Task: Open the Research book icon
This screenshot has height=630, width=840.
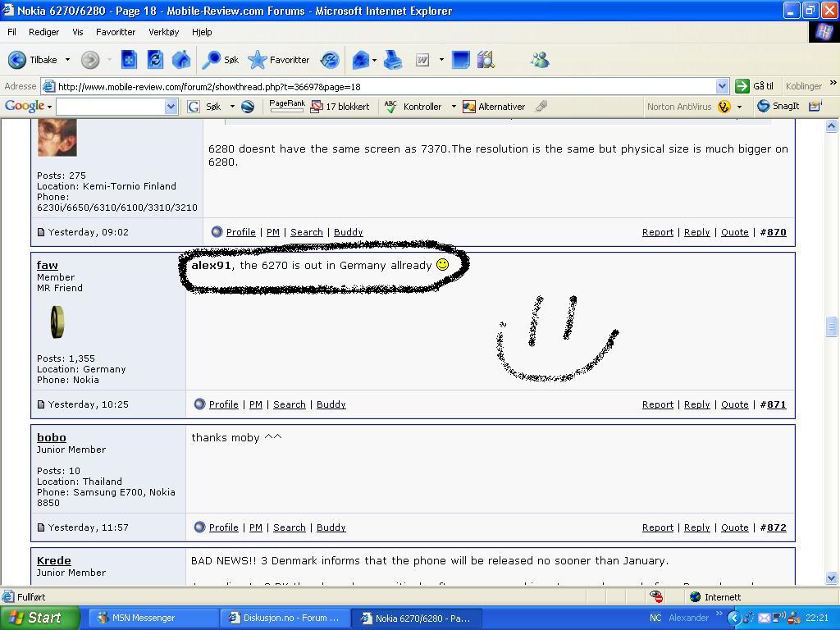Action: [486, 60]
